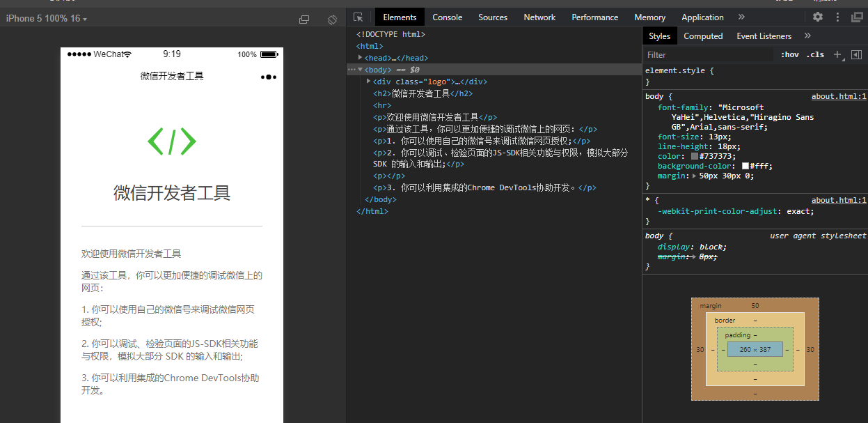Image resolution: width=868 pixels, height=423 pixels.
Task: Select the opening <html> tag line
Action: click(x=370, y=46)
